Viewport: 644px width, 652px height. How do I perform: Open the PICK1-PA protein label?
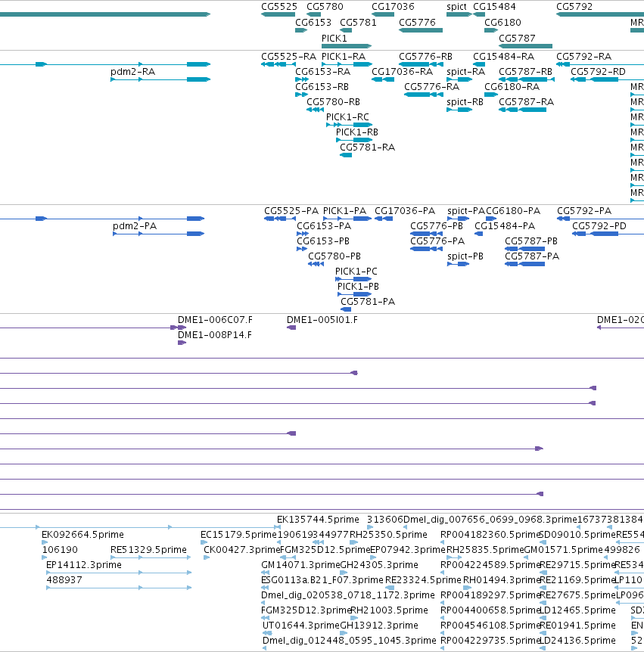344,211
